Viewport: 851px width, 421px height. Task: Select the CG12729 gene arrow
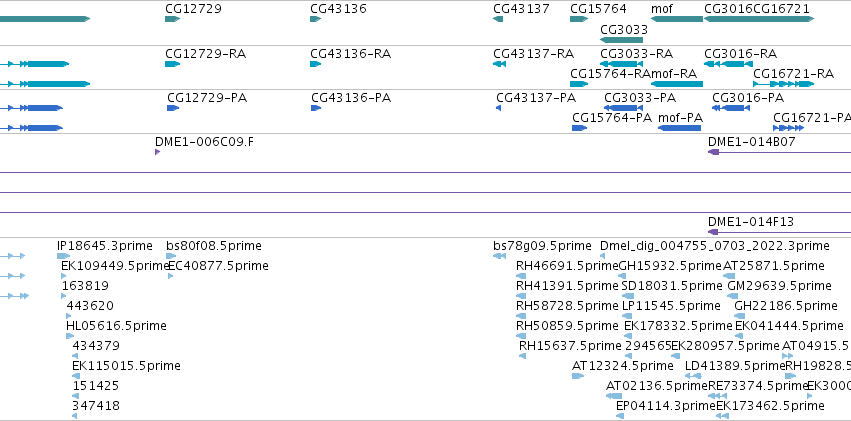tap(172, 19)
